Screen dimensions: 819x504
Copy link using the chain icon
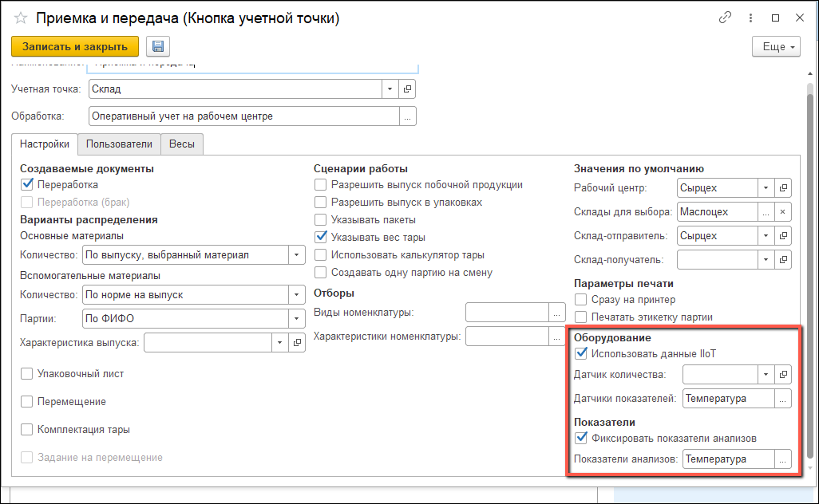point(725,18)
